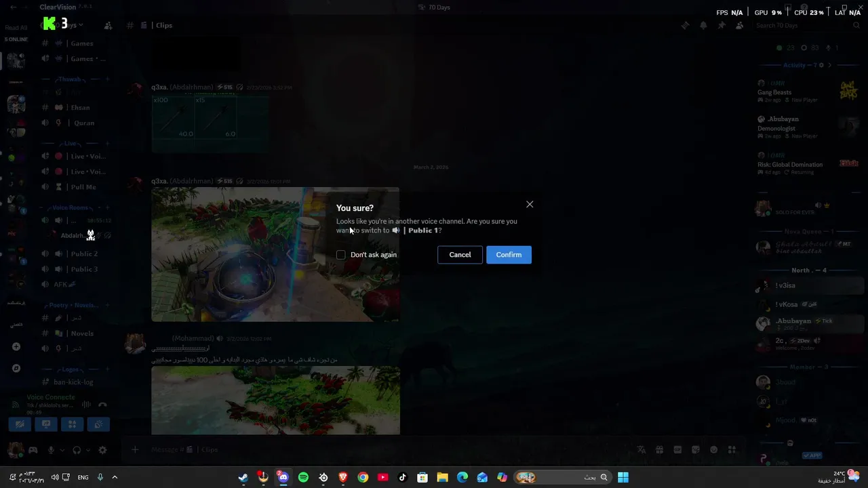Confirm switching to the Public 1 voice channel

coord(509,255)
